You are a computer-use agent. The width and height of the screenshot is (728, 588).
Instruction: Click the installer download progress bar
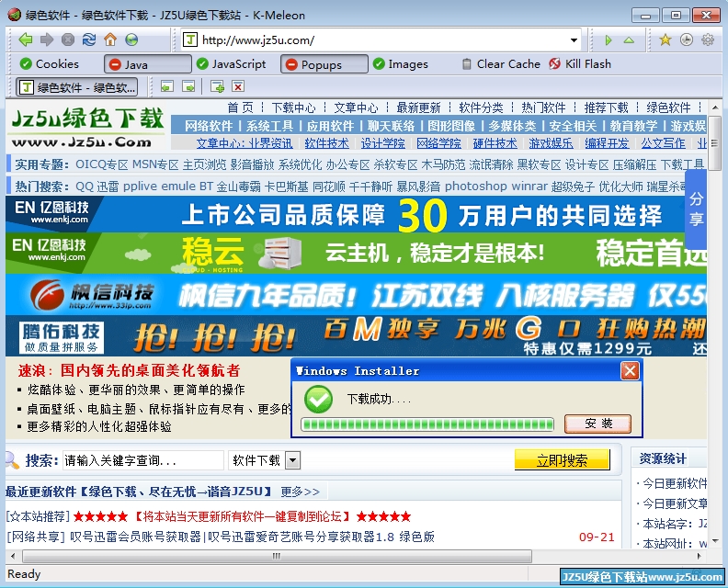pyautogui.click(x=427, y=424)
